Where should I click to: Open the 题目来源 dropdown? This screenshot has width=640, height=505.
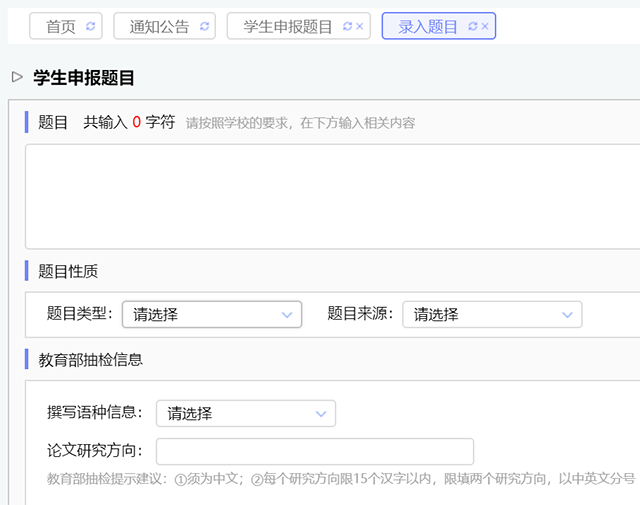(x=492, y=314)
